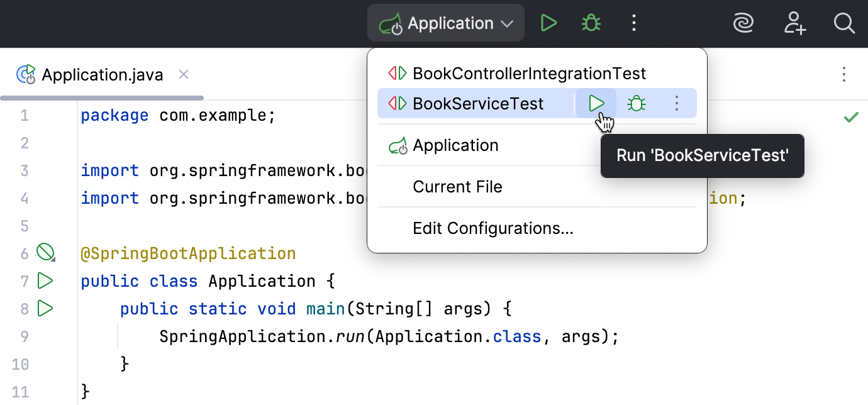
Task: Click the green Run toolbar icon
Action: pyautogui.click(x=548, y=23)
